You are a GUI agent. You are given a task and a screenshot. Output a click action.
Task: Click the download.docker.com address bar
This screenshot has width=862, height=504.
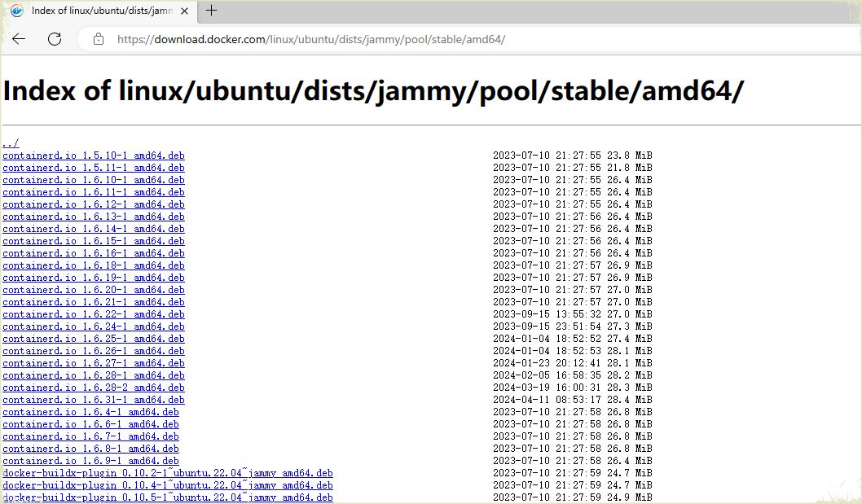coord(310,39)
